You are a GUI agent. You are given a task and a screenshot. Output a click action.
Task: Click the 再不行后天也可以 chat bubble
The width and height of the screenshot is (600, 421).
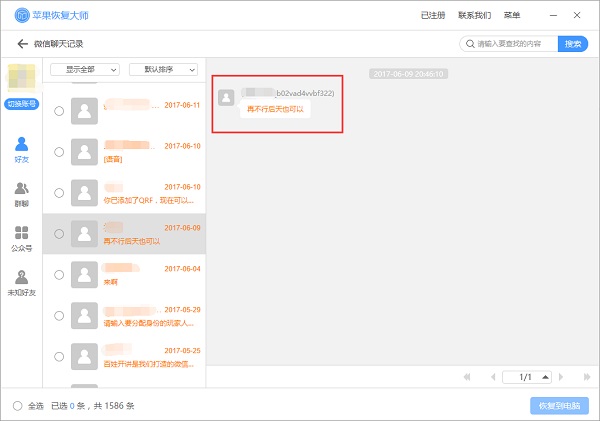pos(275,109)
